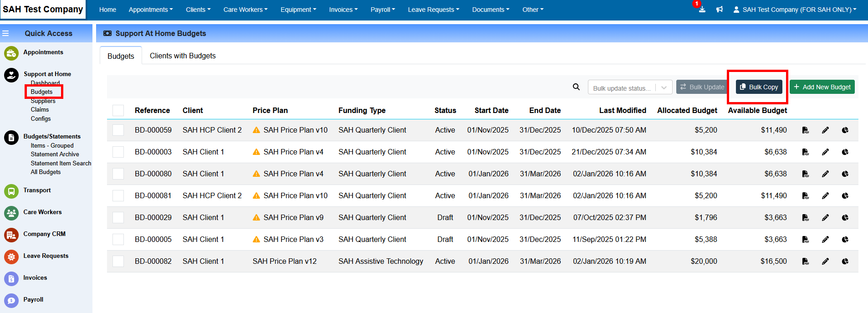The height and width of the screenshot is (313, 868).
Task: Toggle the select-all header checkbox
Action: click(118, 111)
